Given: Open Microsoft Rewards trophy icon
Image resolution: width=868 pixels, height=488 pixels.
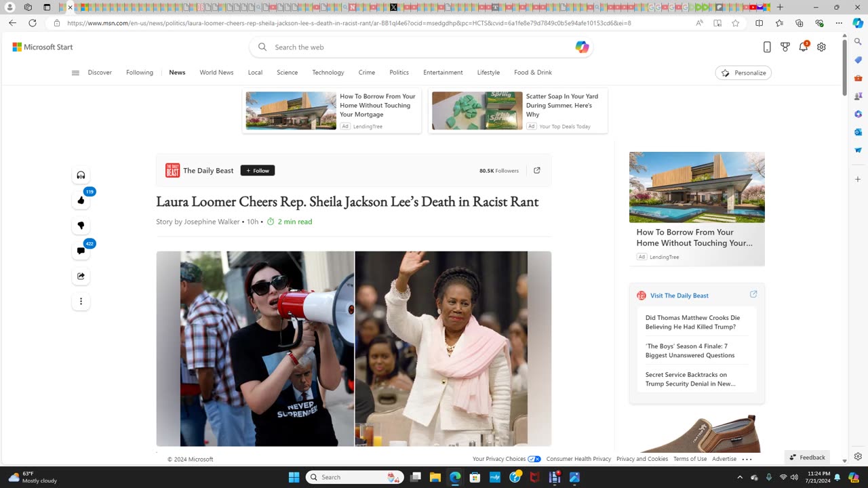Looking at the screenshot, I should [785, 47].
